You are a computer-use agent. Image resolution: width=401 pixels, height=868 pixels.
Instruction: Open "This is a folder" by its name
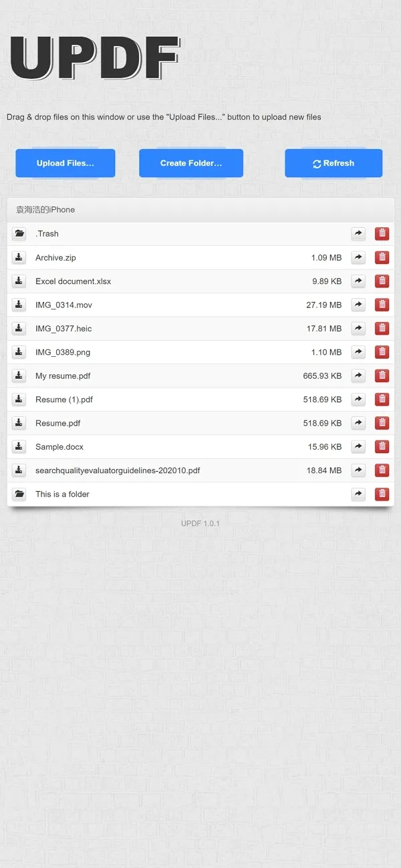tap(62, 494)
